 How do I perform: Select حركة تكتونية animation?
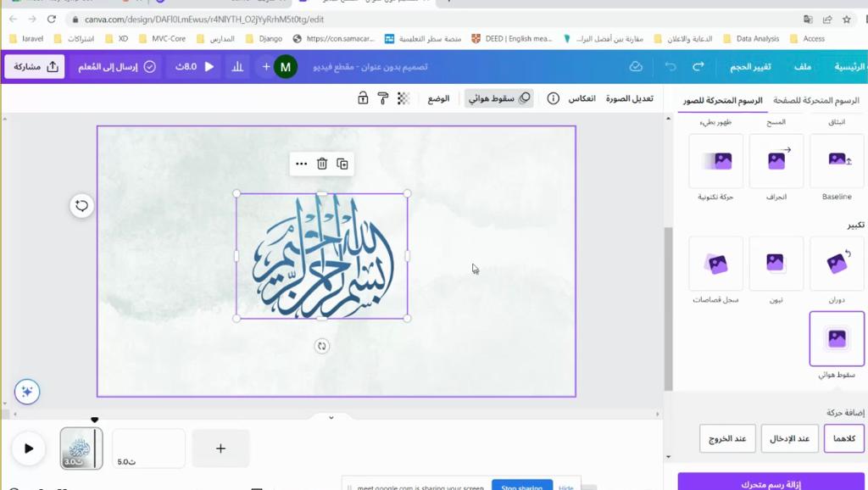coord(715,161)
